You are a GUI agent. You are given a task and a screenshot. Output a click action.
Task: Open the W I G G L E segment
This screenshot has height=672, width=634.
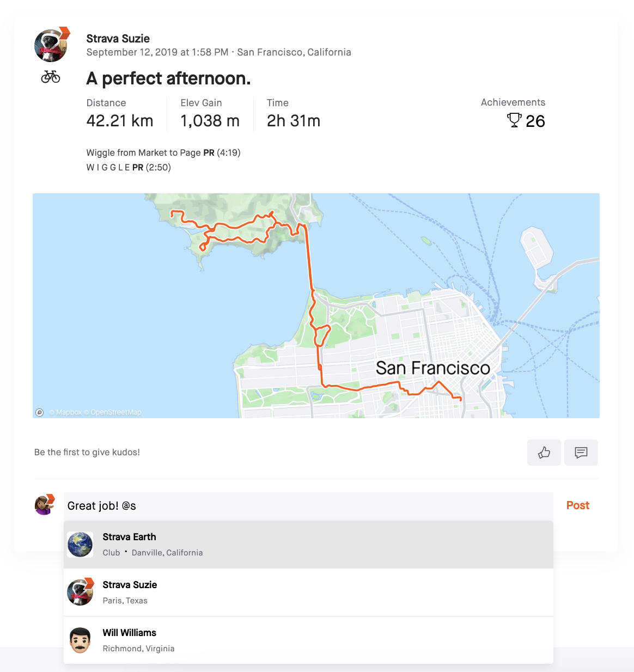point(108,167)
